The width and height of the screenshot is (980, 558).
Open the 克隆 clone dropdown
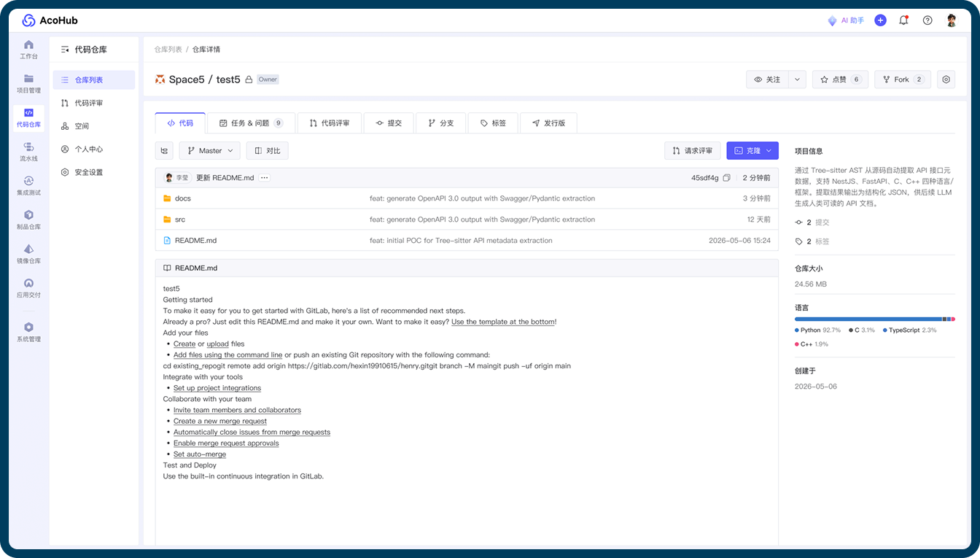coord(752,151)
